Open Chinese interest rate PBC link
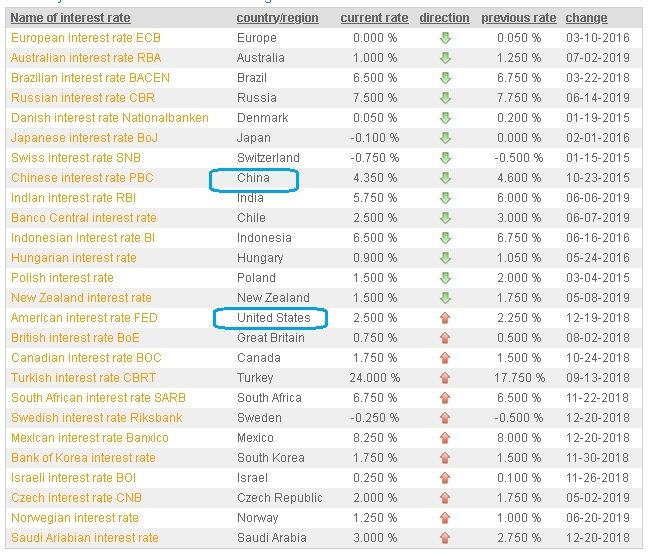Viewport: 648px width, 553px height. (x=83, y=178)
